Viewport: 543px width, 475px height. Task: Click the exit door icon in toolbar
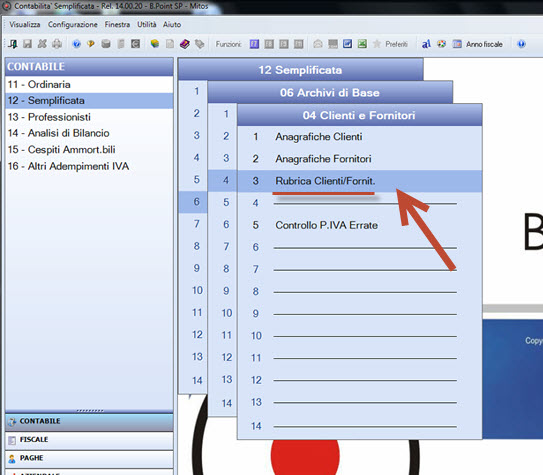coord(13,44)
